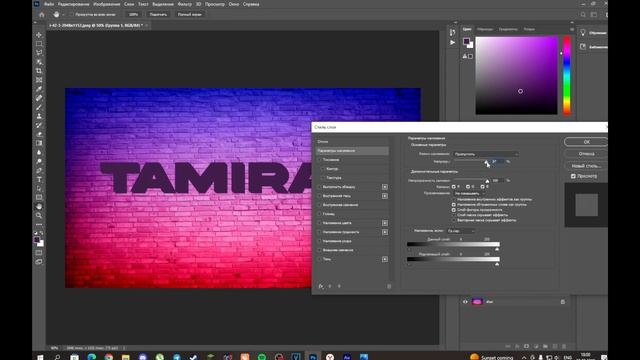Select the Move tool
Viewport: 640px width, 360px height.
[x=39, y=35]
